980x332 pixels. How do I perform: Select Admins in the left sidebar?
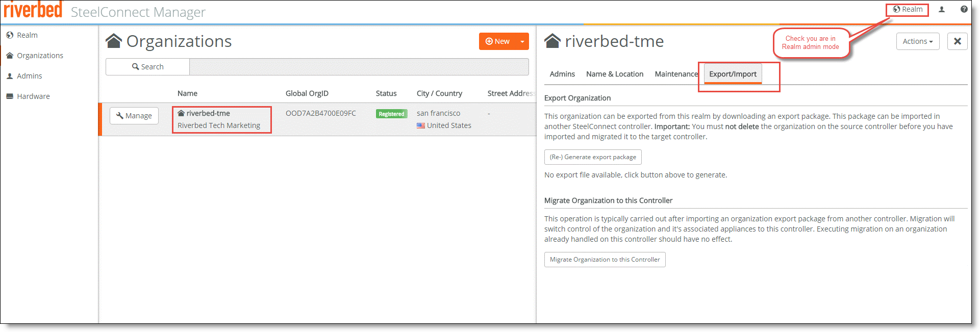24,76
